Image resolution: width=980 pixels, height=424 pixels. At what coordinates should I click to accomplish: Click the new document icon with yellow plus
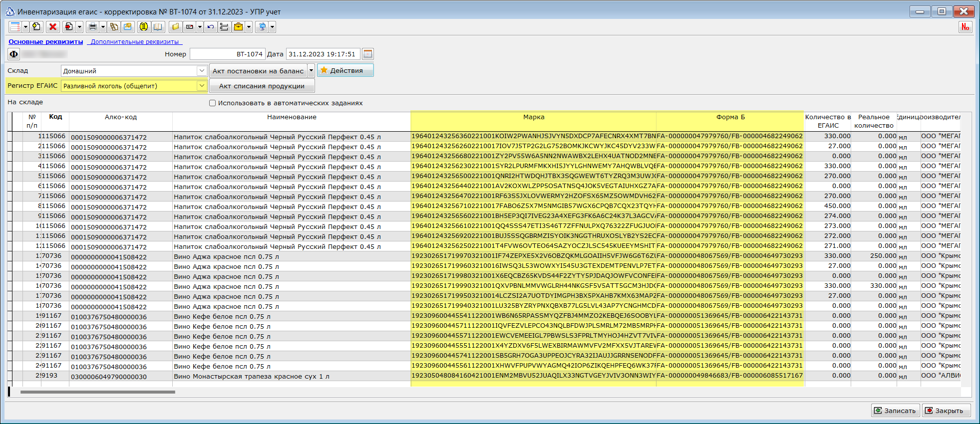[x=36, y=27]
